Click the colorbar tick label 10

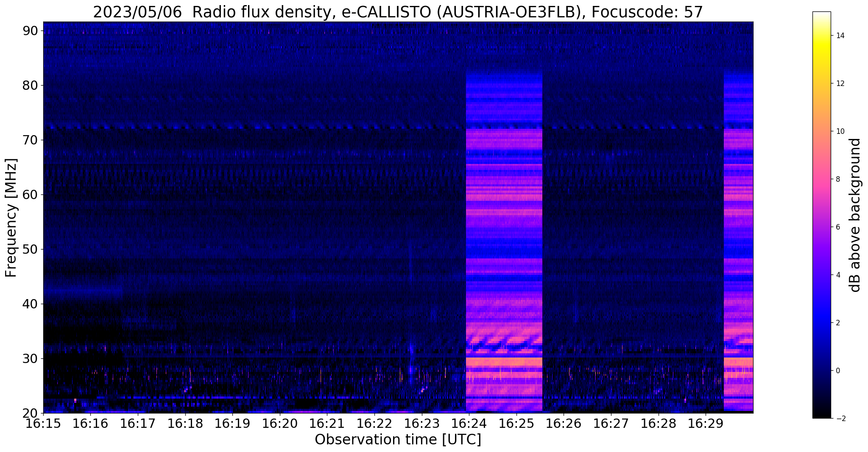[x=840, y=132]
